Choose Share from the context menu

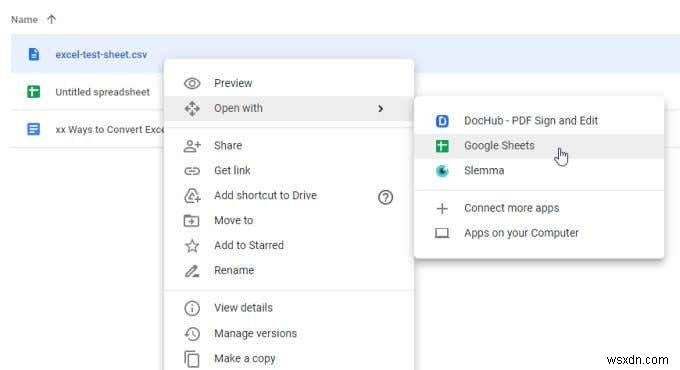[289, 146]
